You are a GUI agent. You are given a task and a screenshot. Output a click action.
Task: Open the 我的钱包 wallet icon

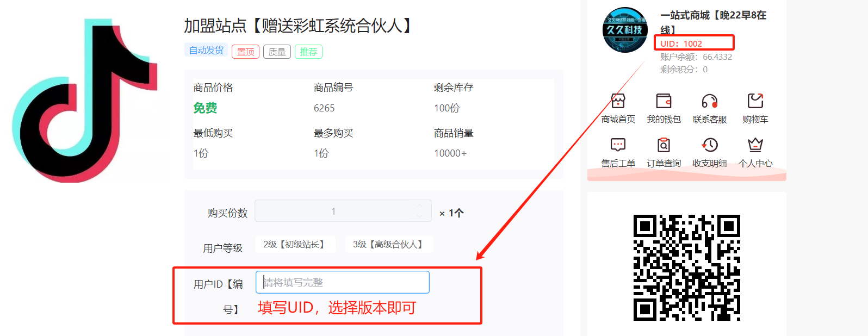(x=664, y=101)
